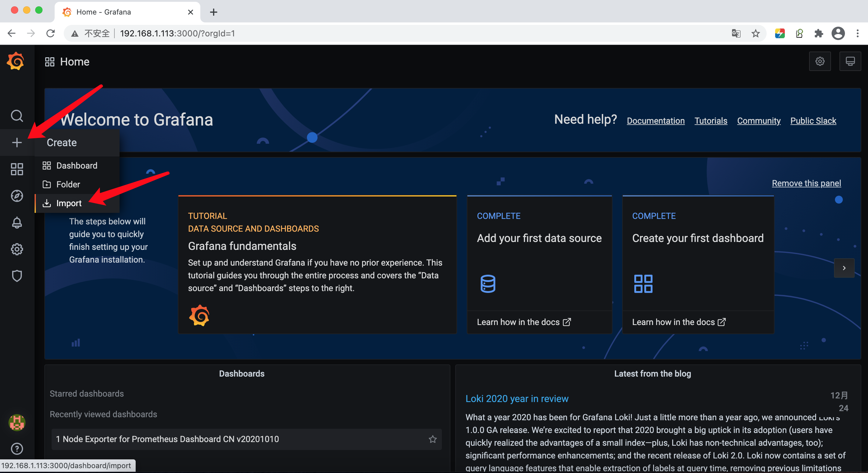The image size is (868, 473).
Task: Open the Alerting bell icon
Action: pos(17,223)
